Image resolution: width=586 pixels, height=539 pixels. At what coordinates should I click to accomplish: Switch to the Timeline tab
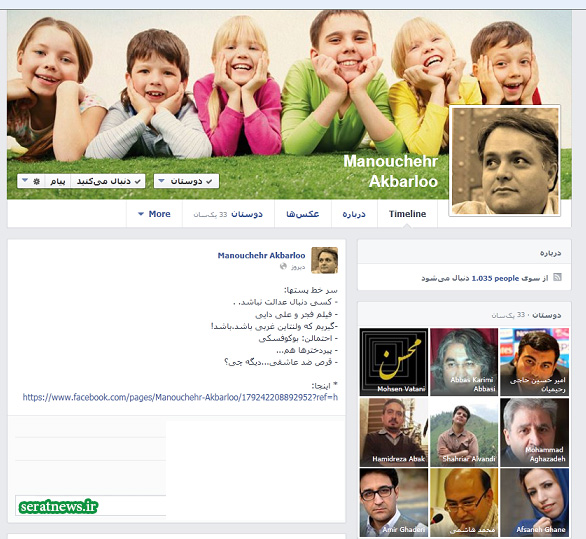[407, 214]
